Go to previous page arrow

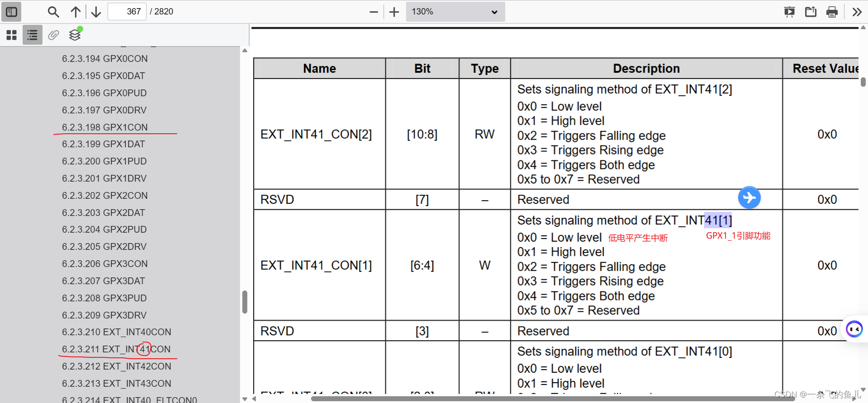click(x=75, y=12)
